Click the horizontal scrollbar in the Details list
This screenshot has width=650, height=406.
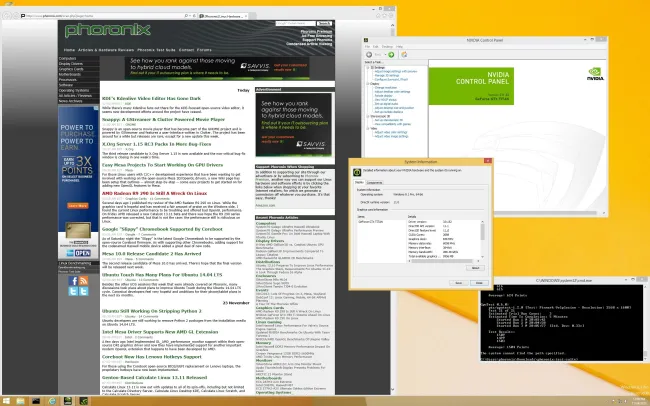(442, 261)
